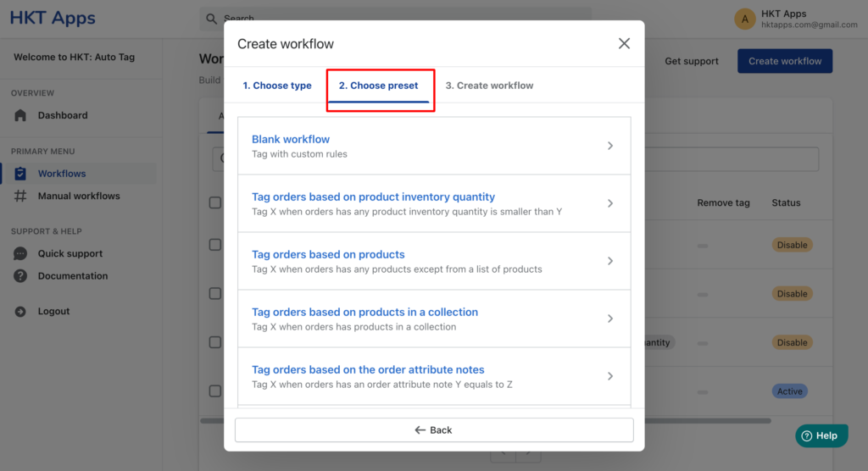Screen dimensions: 868x471
Task: Select the Workflows clipboard icon in sidebar
Action: click(x=20, y=173)
